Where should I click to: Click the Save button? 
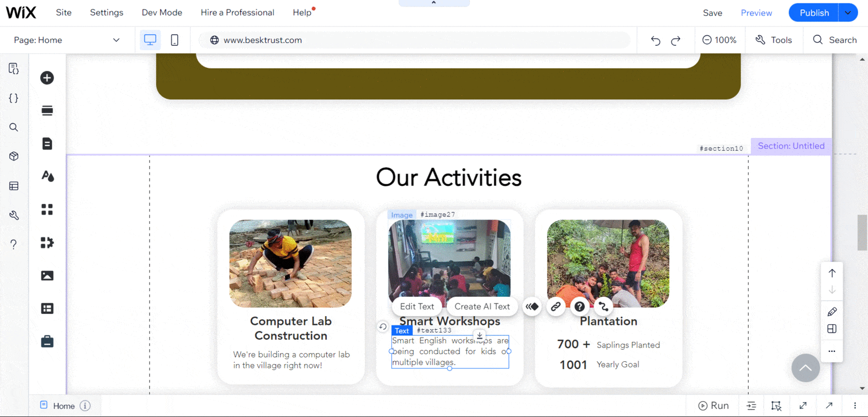pyautogui.click(x=712, y=13)
